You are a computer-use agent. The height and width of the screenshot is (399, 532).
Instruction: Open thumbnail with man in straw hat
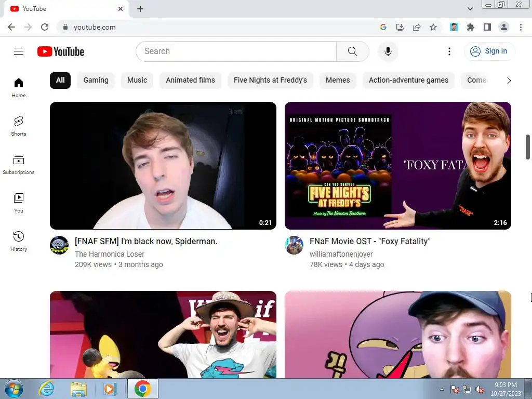[163, 335]
